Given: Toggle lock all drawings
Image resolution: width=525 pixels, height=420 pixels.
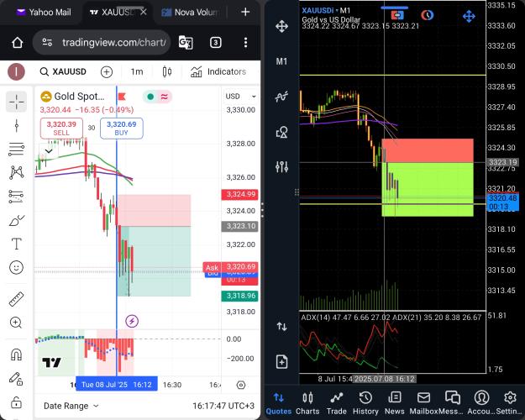Looking at the screenshot, I should click(16, 402).
